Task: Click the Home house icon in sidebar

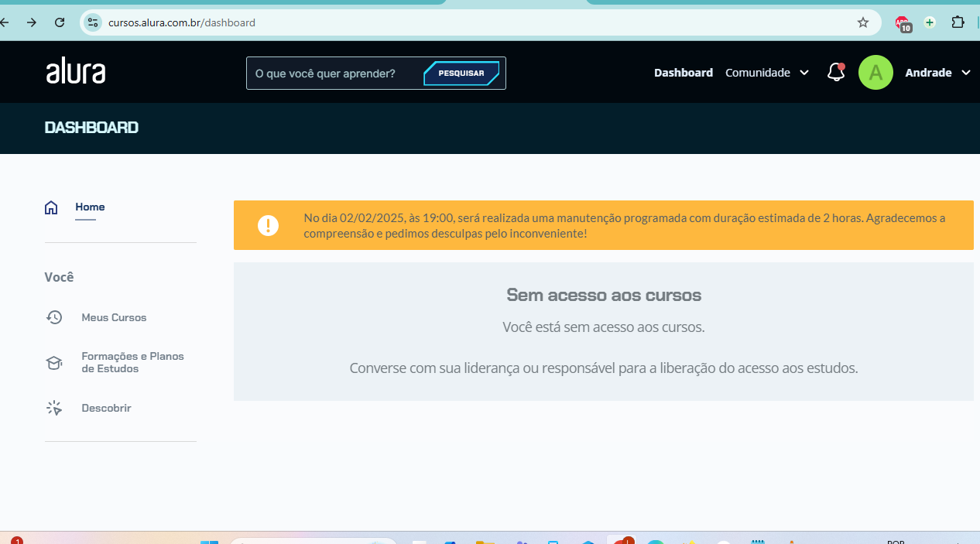Action: (x=51, y=207)
